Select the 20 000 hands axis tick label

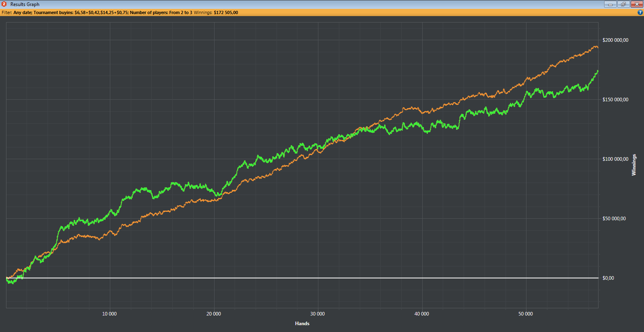tap(214, 314)
